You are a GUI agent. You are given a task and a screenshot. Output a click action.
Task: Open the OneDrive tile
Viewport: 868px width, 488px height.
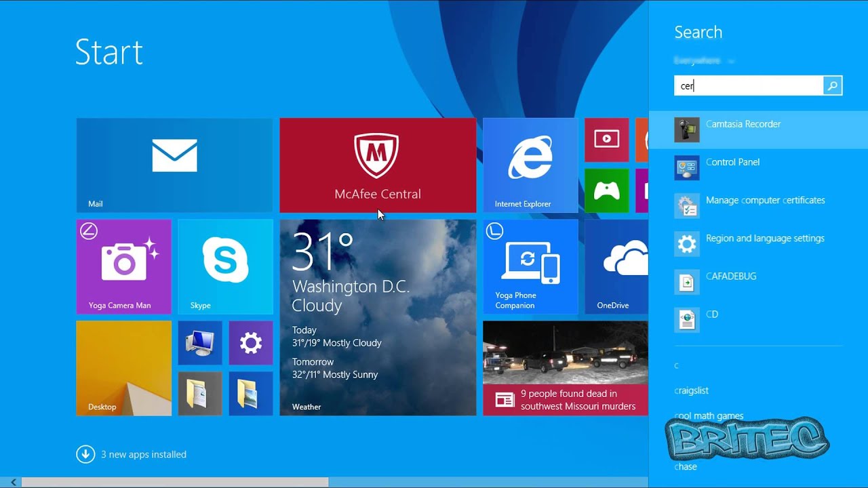pos(616,267)
